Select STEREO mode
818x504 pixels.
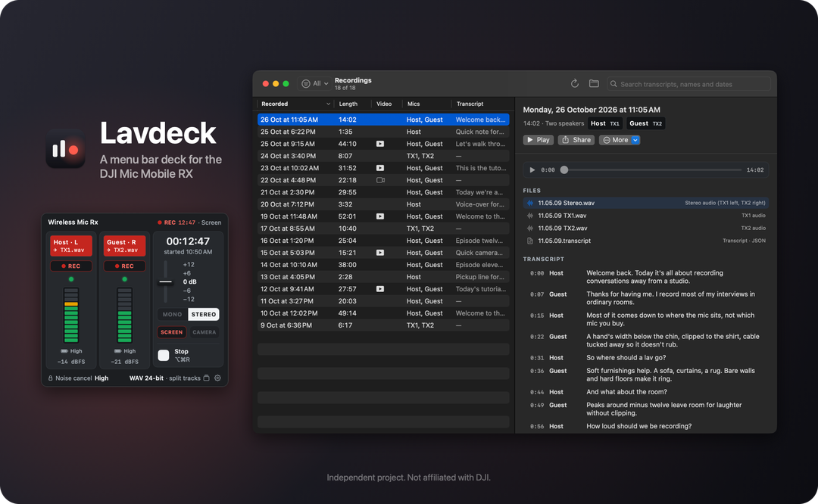point(204,314)
